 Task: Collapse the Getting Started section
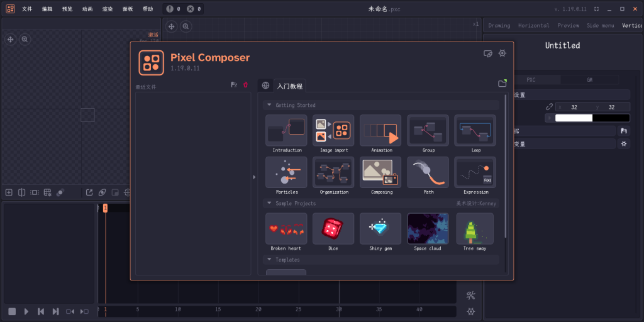coord(269,105)
